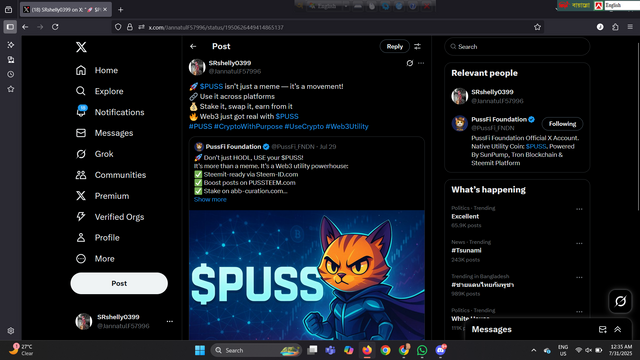This screenshot has width=640, height=360.
Task: Open #Web3Utility hashtag link
Action: point(347,127)
